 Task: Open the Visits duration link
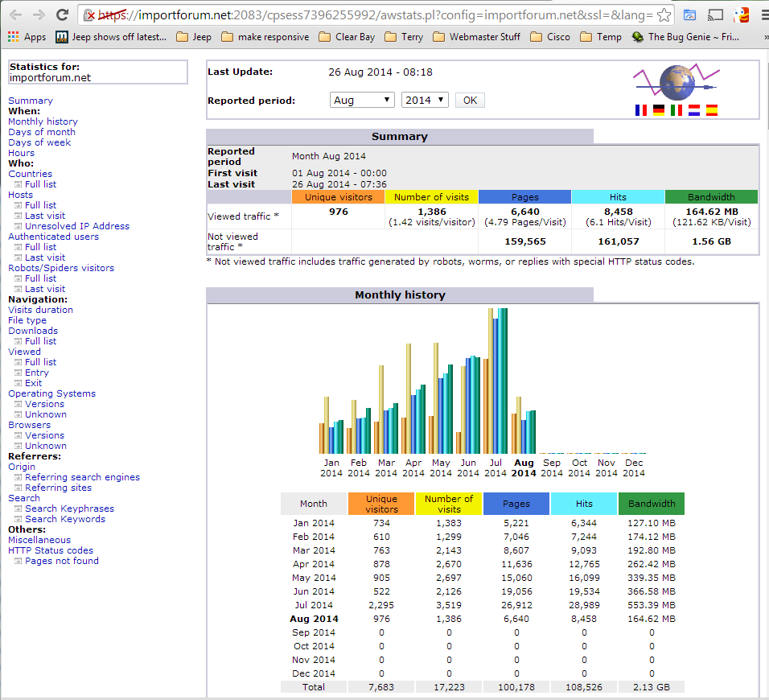click(41, 310)
